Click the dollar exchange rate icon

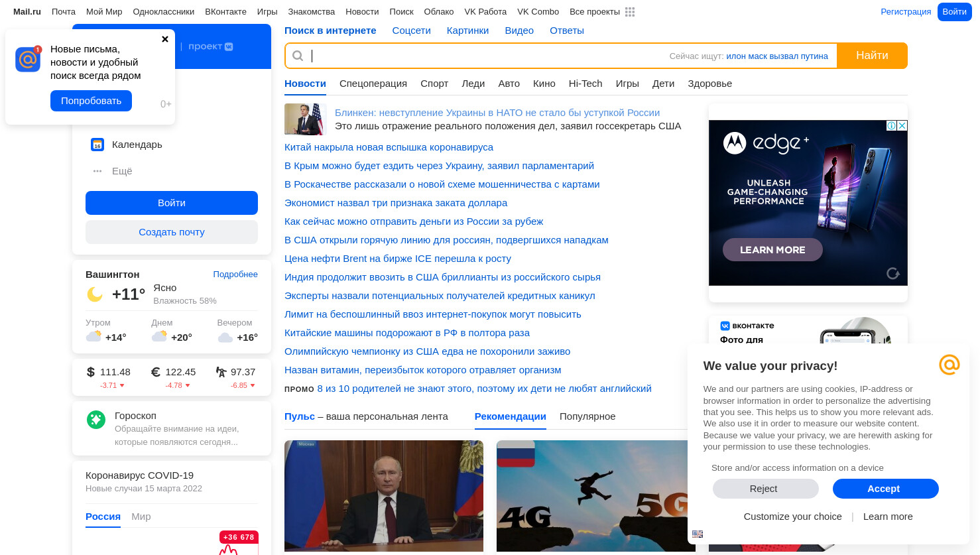tap(91, 372)
